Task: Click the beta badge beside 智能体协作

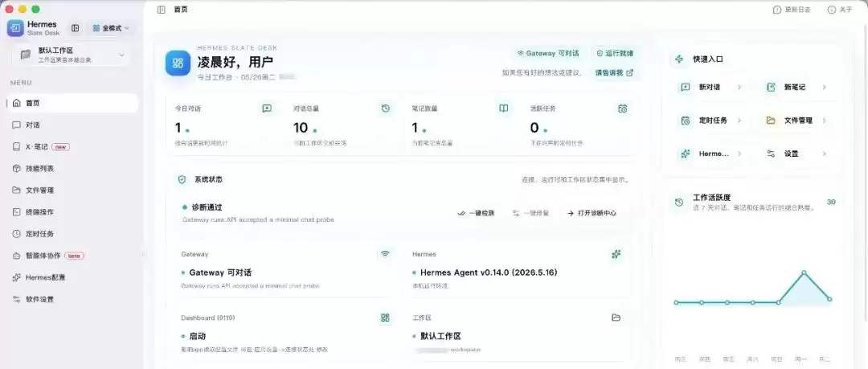Action: [74, 256]
